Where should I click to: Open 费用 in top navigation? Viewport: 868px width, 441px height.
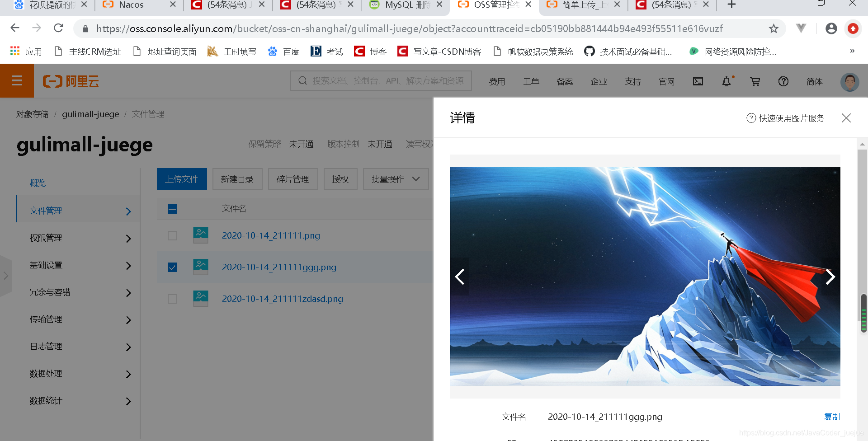click(x=497, y=81)
